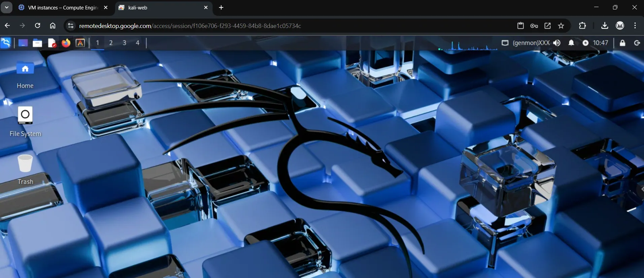Screen dimensions: 644x278
Task: Open the Trash desktop icon
Action: 25,169
